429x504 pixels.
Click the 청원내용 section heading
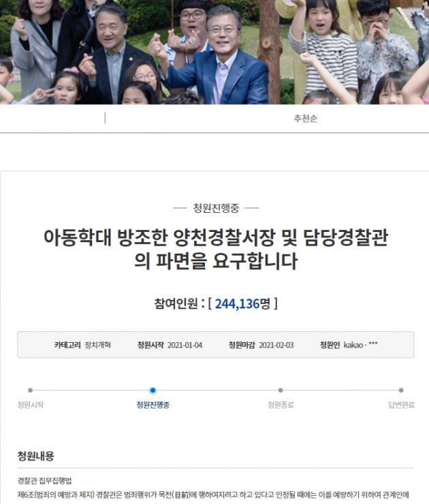35,456
